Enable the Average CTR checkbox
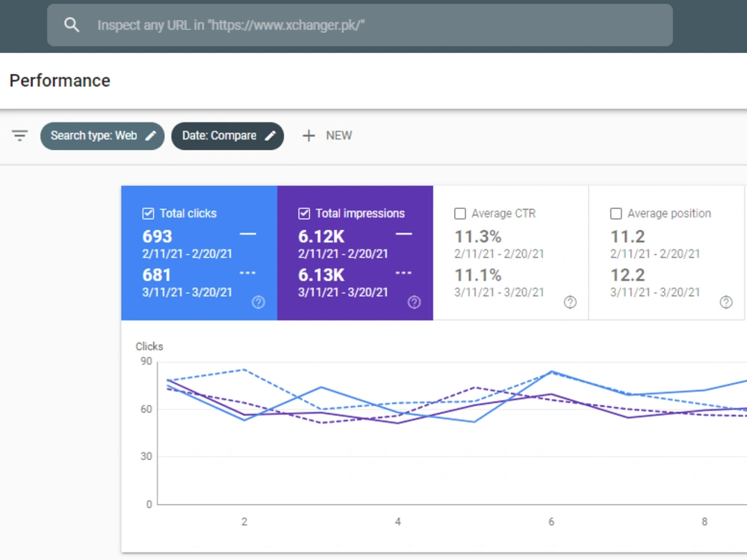The image size is (747, 560). (x=459, y=214)
